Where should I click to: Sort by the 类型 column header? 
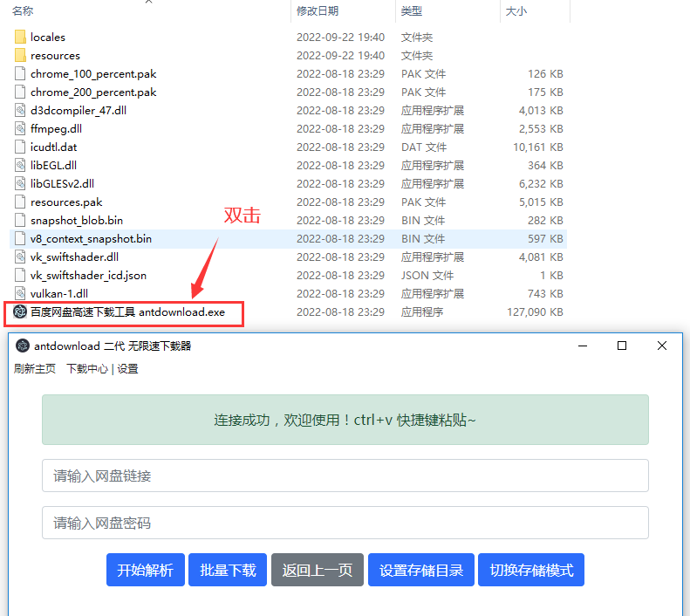click(x=412, y=11)
